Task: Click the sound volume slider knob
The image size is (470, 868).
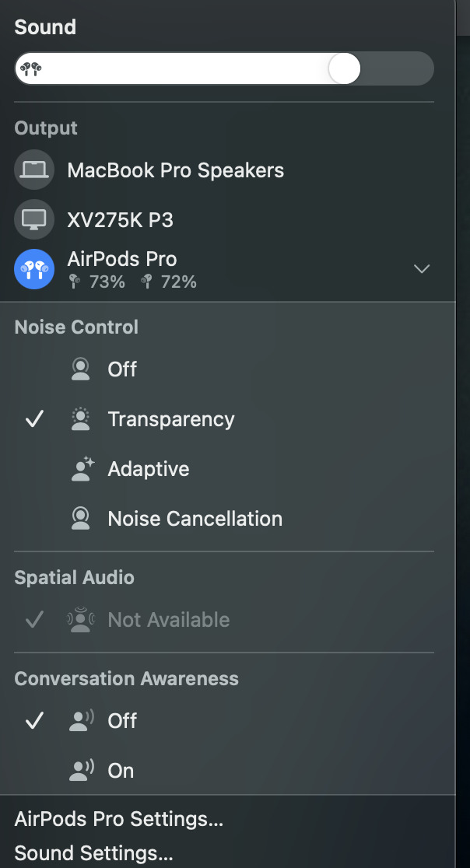Action: tap(344, 69)
